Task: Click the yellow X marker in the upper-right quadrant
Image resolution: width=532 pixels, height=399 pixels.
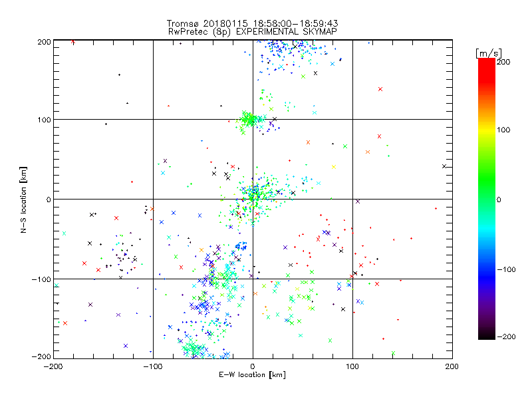Action: [x=334, y=167]
